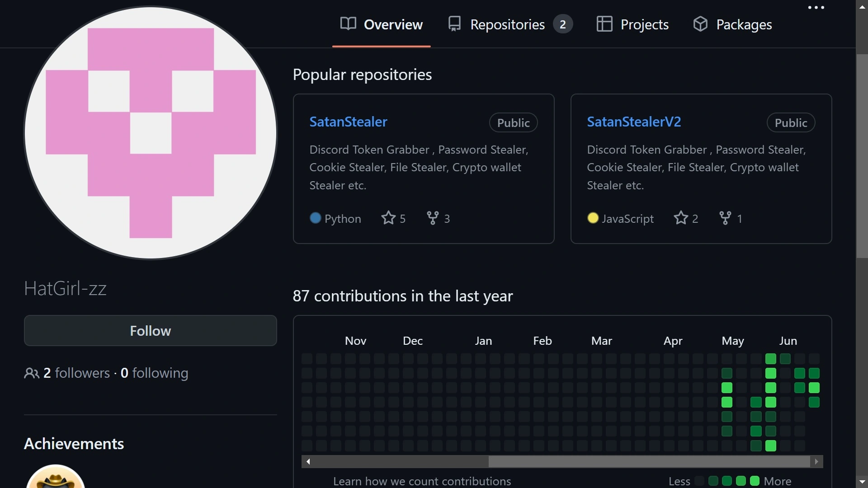Click the Follow button for HatGirl-zz
The width and height of the screenshot is (868, 488).
tap(150, 331)
